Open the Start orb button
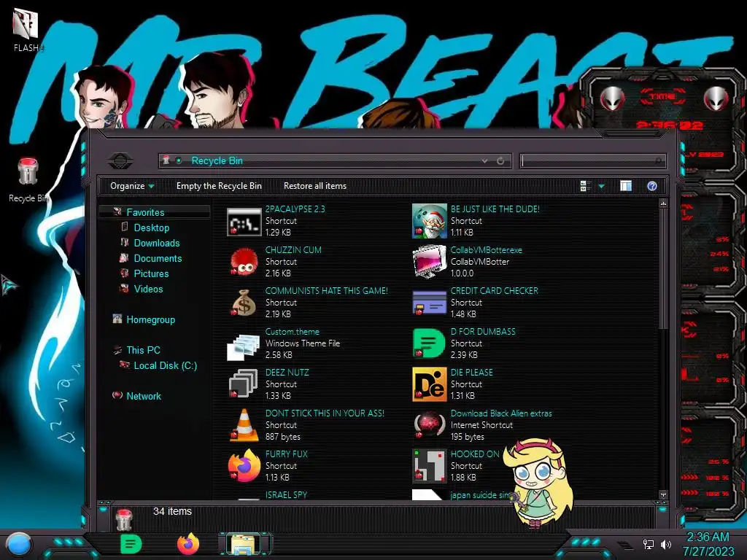Screen dimensions: 747x560 pyautogui.click(x=19, y=545)
